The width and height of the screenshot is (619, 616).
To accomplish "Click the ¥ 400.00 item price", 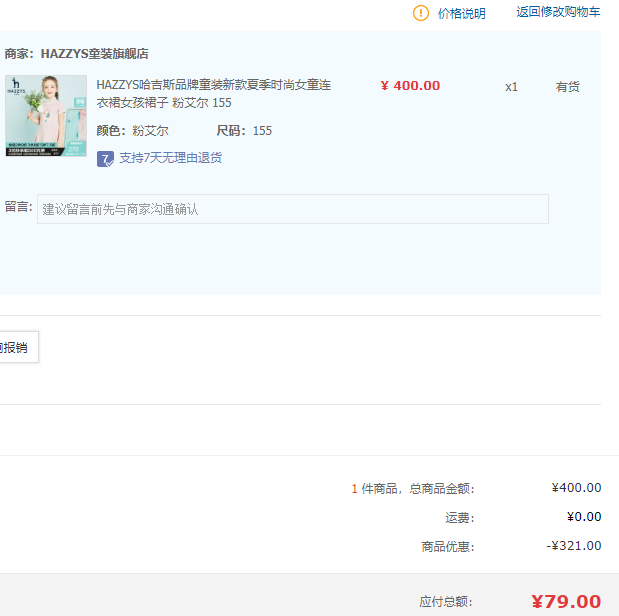I will [x=410, y=86].
